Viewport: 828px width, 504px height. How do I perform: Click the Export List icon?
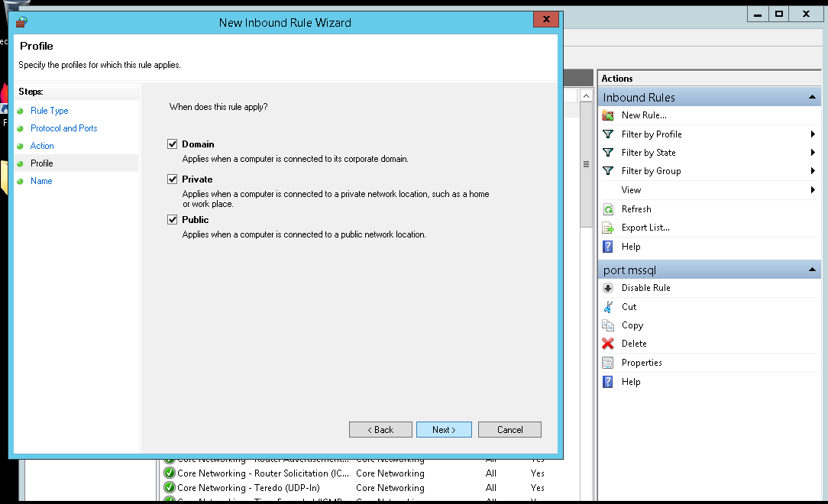click(x=608, y=228)
